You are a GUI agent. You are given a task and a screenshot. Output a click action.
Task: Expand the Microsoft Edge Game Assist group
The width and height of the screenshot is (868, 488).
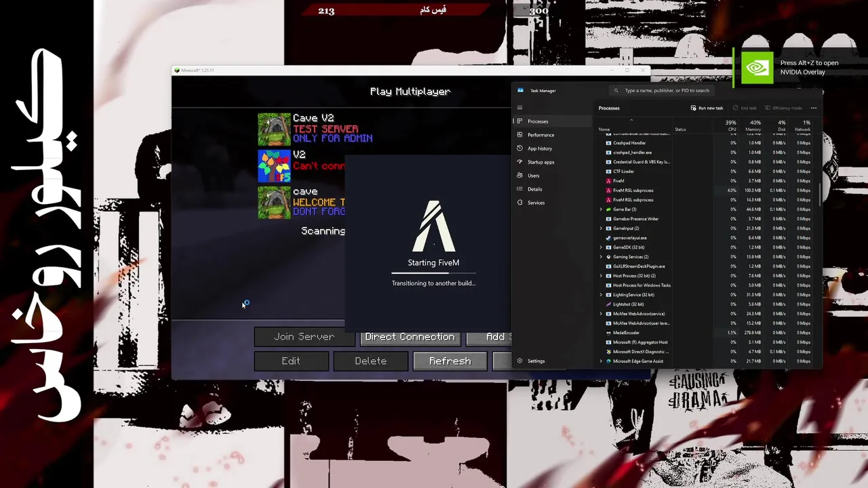(x=601, y=361)
